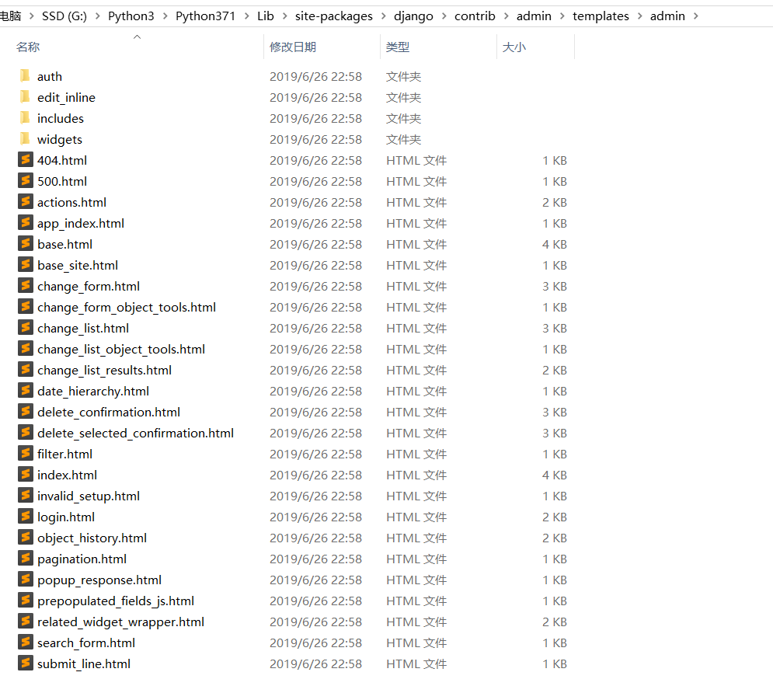Open the chevron after contrib breadcrumb
The width and height of the screenshot is (773, 700).
506,16
